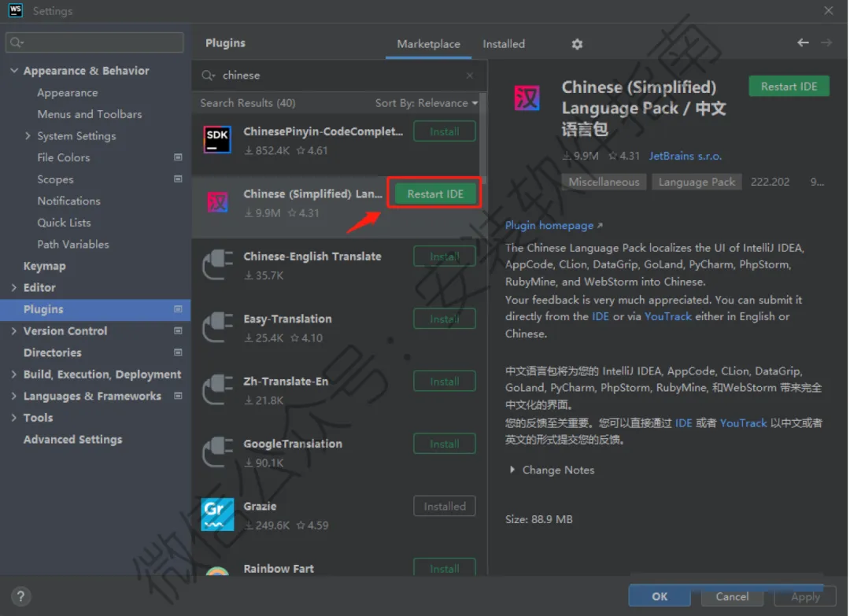Click the Chinese-English Translate plug icon

tap(217, 265)
